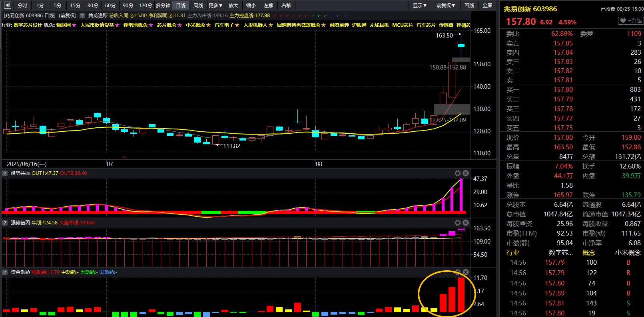Image resolution: width=644 pixels, height=317 pixels.
Task: Open settings gear for 趋势共振 panel
Action: pyautogui.click(x=458, y=173)
